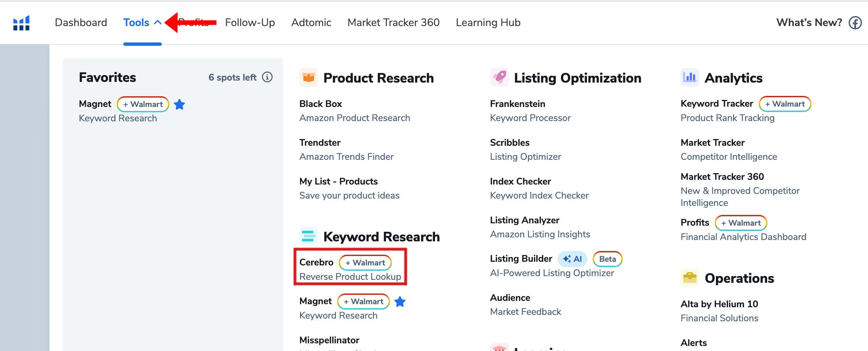This screenshot has width=868, height=351.
Task: Open Alerts under Operations
Action: coord(694,343)
